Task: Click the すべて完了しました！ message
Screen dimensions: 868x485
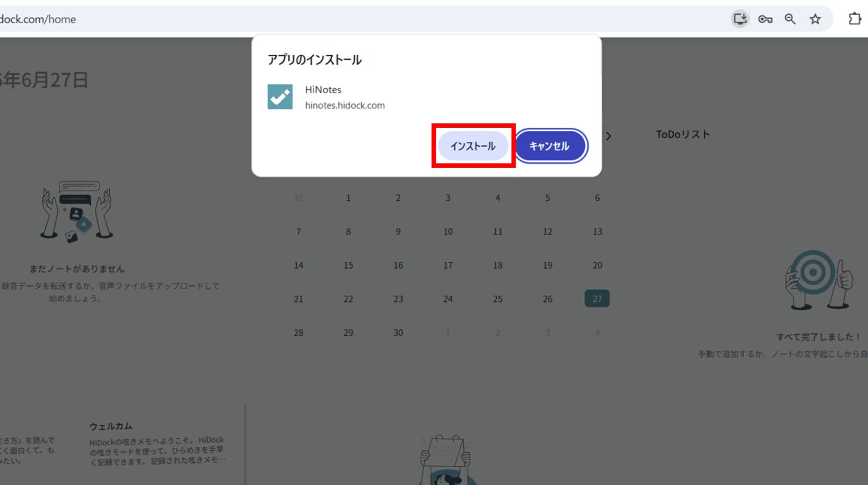Action: [819, 337]
